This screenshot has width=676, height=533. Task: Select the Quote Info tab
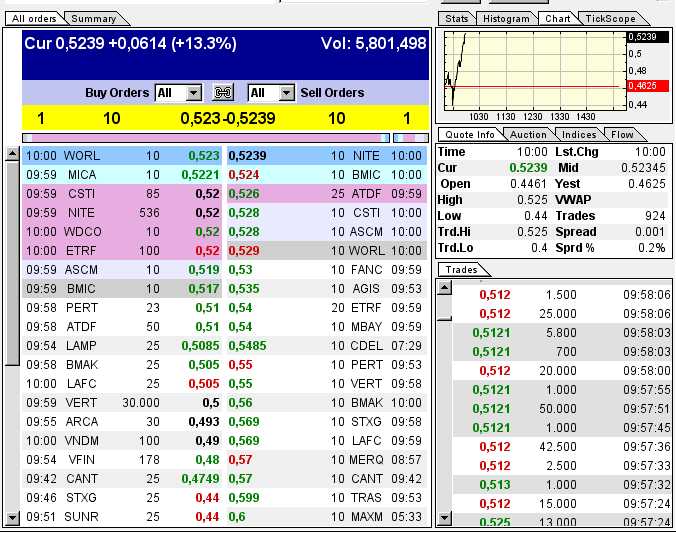(x=469, y=135)
